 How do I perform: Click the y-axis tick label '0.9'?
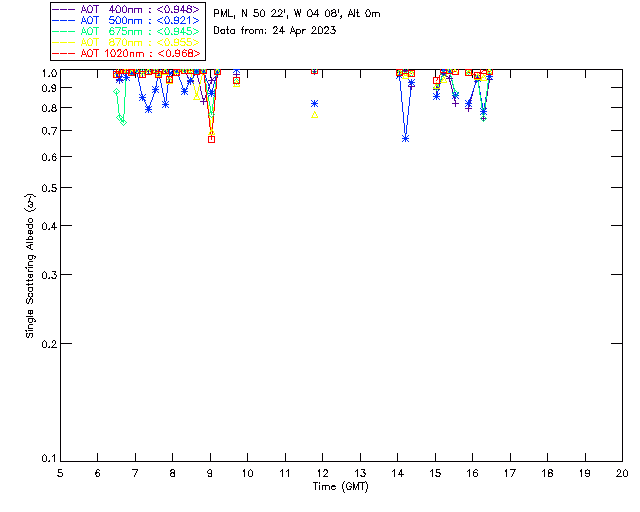pyautogui.click(x=49, y=88)
